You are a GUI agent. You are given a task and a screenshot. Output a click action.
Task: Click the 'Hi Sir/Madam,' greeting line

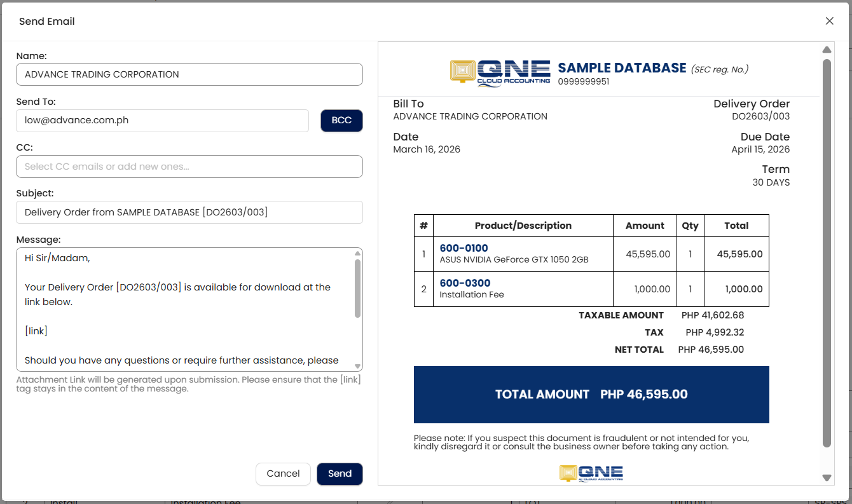57,258
